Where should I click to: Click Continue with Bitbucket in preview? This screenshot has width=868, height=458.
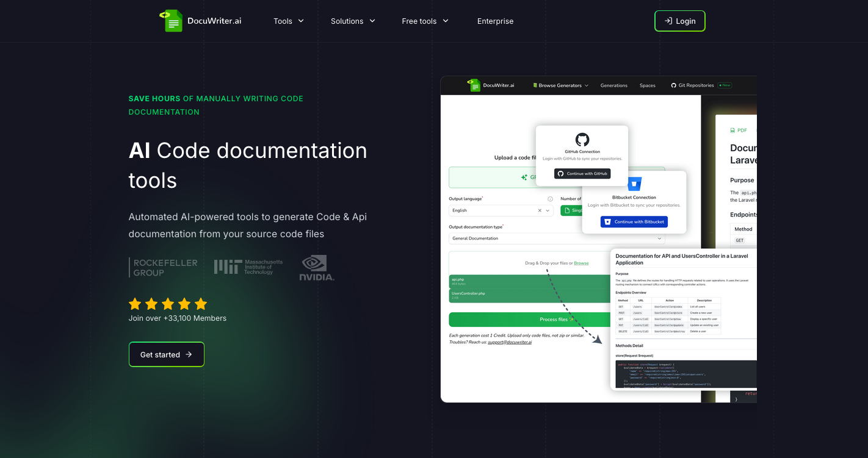(x=634, y=222)
